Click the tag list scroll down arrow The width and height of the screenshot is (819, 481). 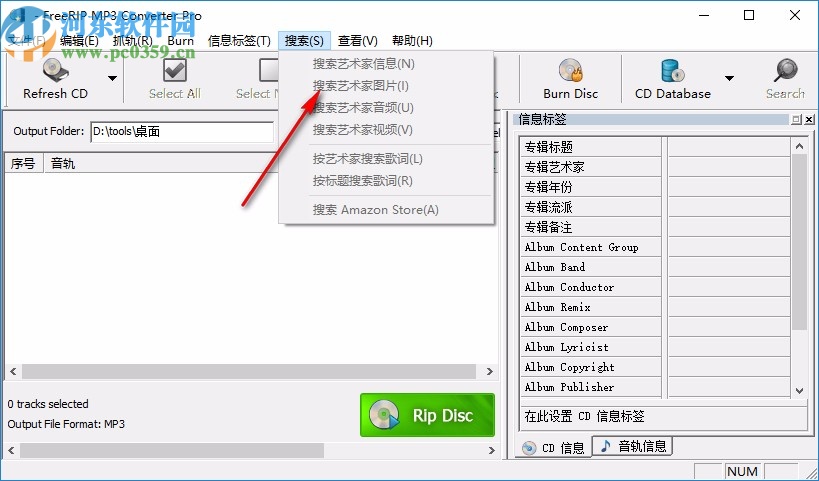[799, 390]
